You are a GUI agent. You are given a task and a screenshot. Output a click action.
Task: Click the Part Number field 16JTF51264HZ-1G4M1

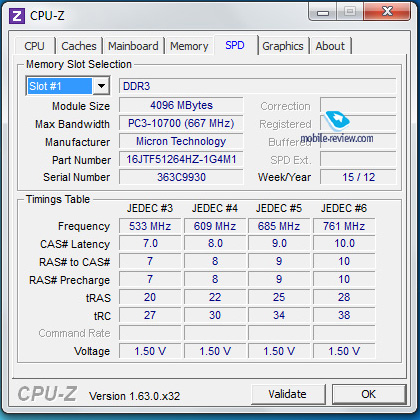tap(181, 159)
